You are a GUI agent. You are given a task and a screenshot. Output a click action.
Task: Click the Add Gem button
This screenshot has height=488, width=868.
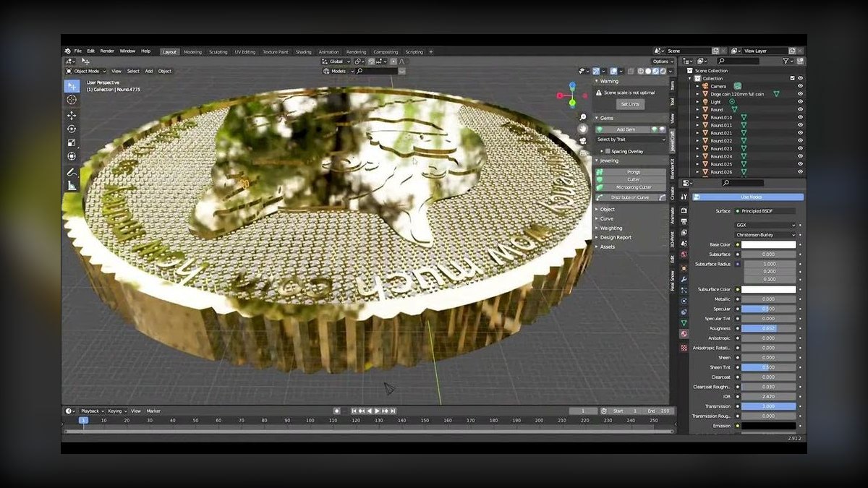(626, 129)
